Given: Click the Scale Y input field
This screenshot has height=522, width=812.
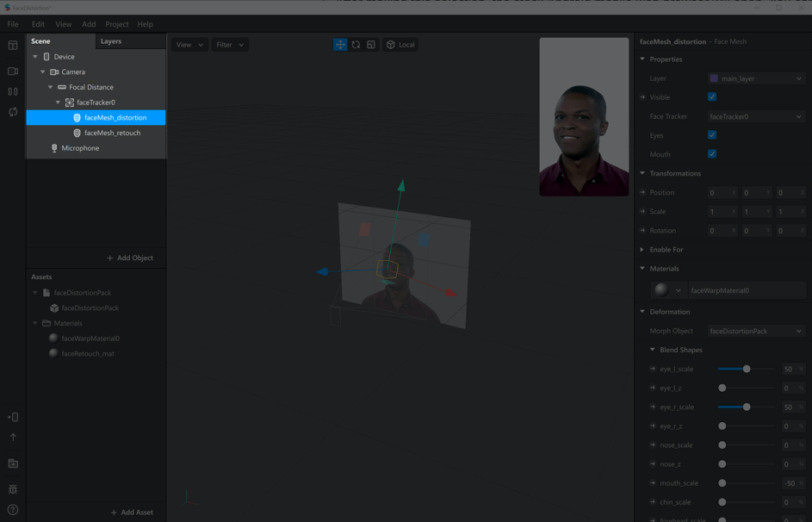Looking at the screenshot, I should coord(757,212).
